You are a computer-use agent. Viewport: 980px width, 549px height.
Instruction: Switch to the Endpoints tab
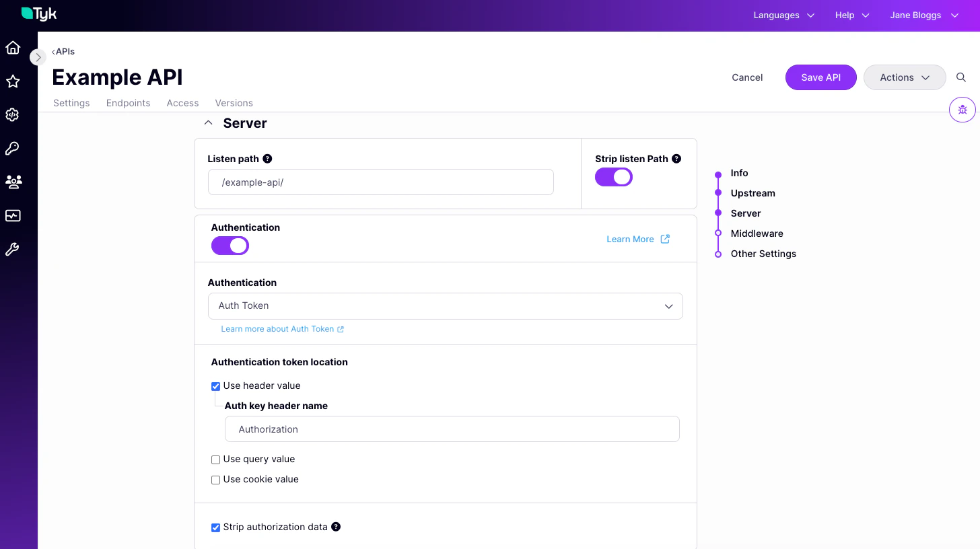pos(128,103)
